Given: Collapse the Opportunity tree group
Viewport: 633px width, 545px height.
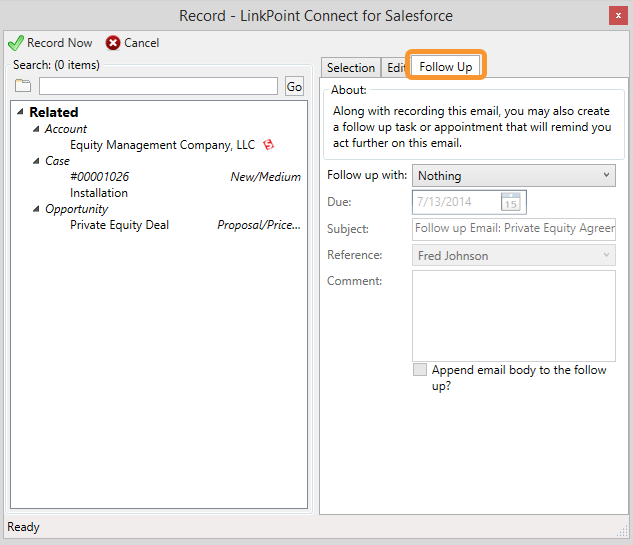Looking at the screenshot, I should pyautogui.click(x=36, y=209).
